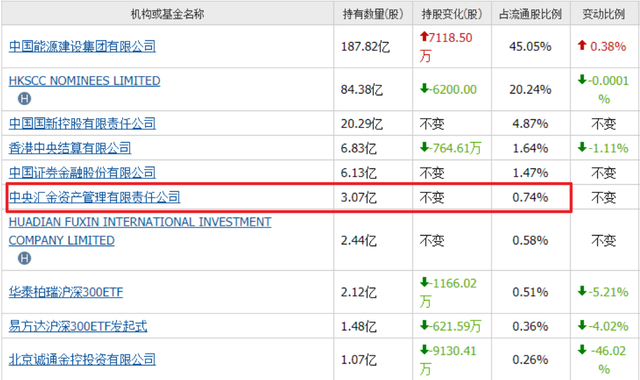Click the -764.61万 change value
Viewport: 640px width, 380px height.
click(450, 148)
